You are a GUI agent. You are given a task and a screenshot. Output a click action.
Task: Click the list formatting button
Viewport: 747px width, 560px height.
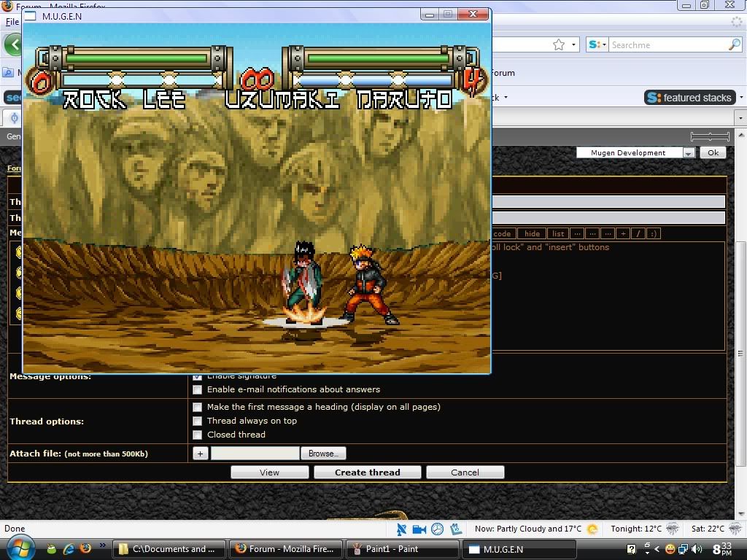pyautogui.click(x=558, y=233)
